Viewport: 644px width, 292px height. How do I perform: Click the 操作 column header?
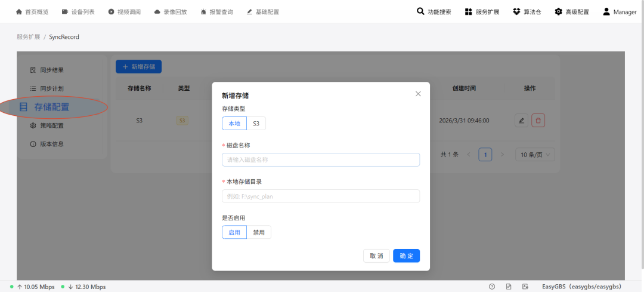click(x=530, y=88)
